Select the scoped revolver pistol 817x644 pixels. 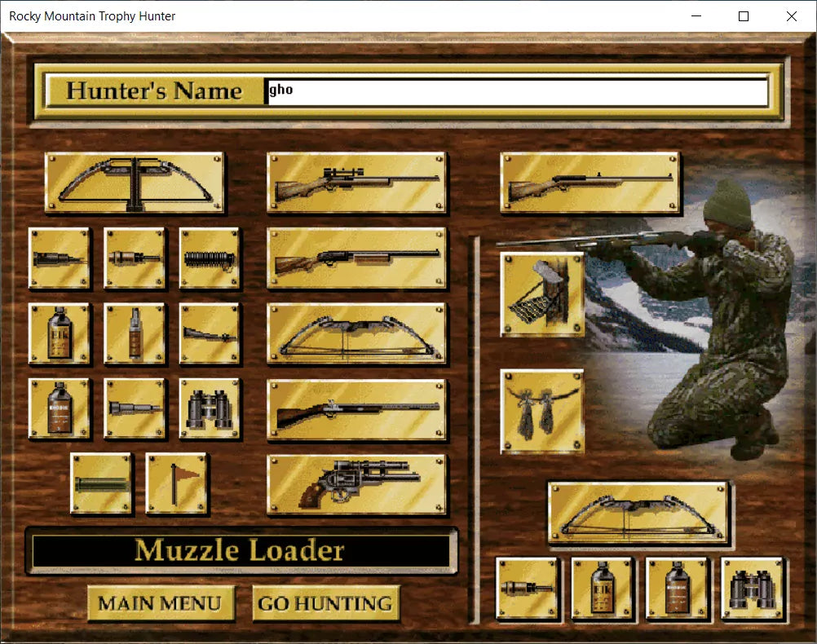click(356, 485)
